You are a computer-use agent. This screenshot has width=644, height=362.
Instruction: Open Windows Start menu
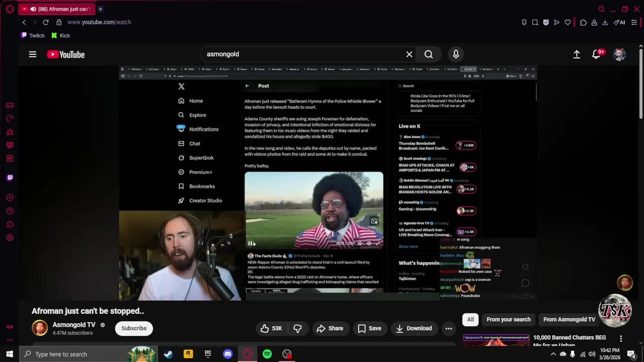[x=10, y=354]
